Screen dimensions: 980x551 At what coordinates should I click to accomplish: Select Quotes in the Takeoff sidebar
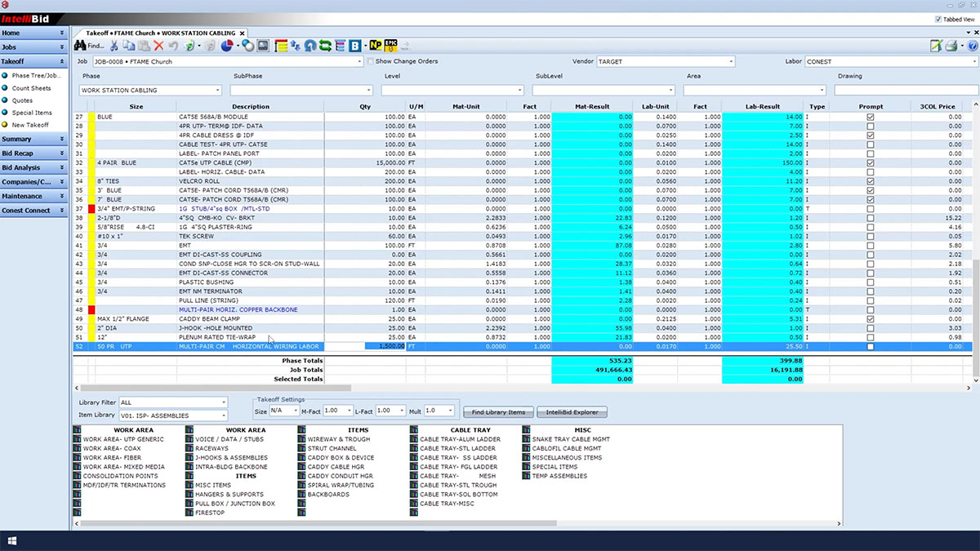click(x=22, y=100)
